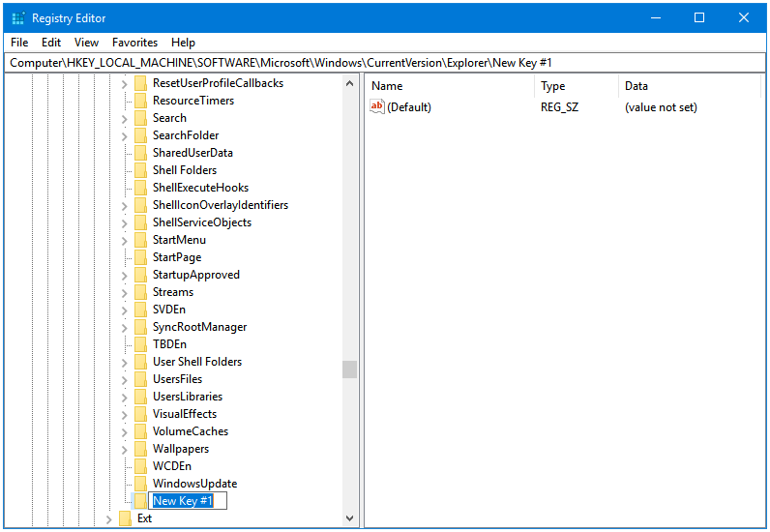770x532 pixels.
Task: Select the User Shell Folders key label
Action: point(197,362)
